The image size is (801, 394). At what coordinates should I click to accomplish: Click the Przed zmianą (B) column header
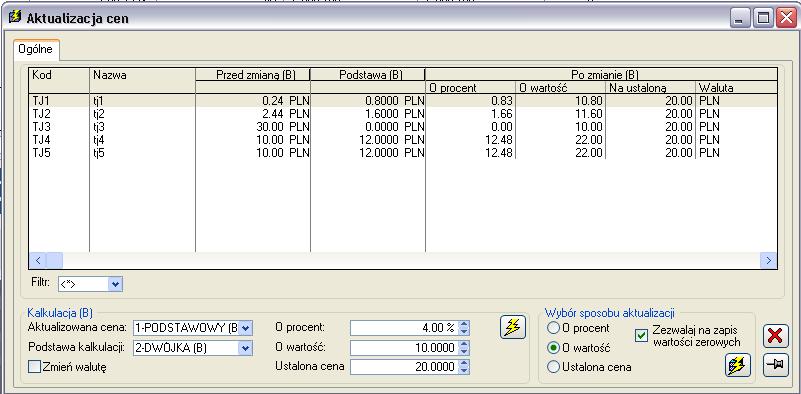pyautogui.click(x=253, y=75)
